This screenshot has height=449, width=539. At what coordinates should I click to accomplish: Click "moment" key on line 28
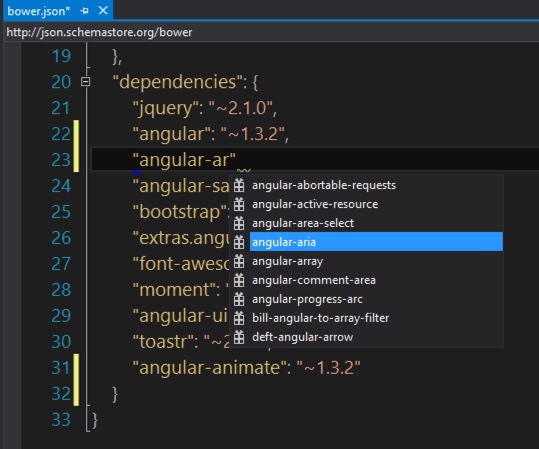tap(173, 290)
